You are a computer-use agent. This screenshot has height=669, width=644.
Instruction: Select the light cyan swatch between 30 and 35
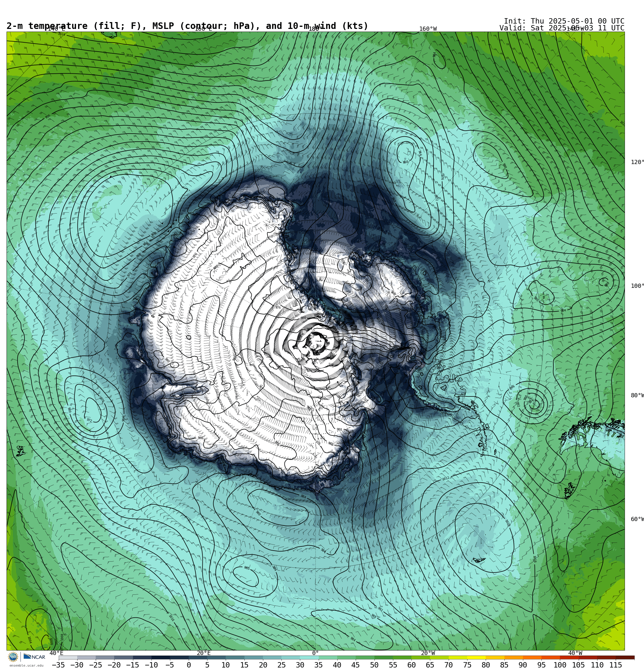click(x=309, y=657)
